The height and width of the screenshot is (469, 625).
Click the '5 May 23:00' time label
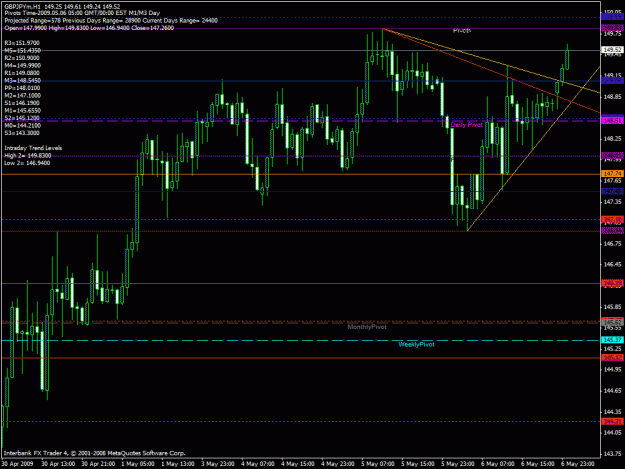pyautogui.click(x=458, y=464)
